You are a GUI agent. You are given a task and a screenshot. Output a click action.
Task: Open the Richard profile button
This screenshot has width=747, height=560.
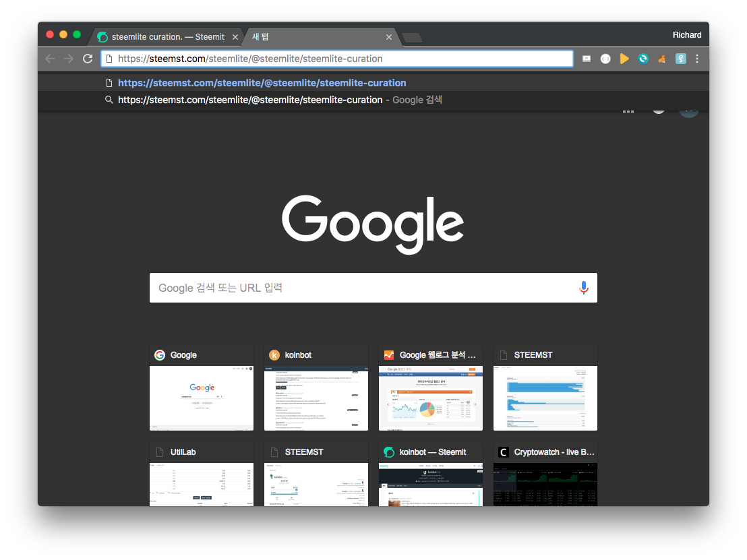point(686,35)
